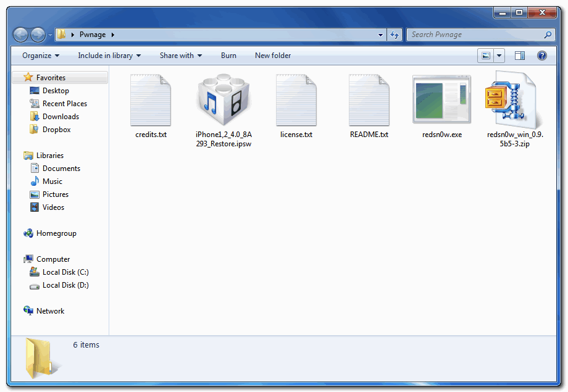The image size is (568, 392).
Task: Open the Help question mark icon
Action: click(542, 56)
